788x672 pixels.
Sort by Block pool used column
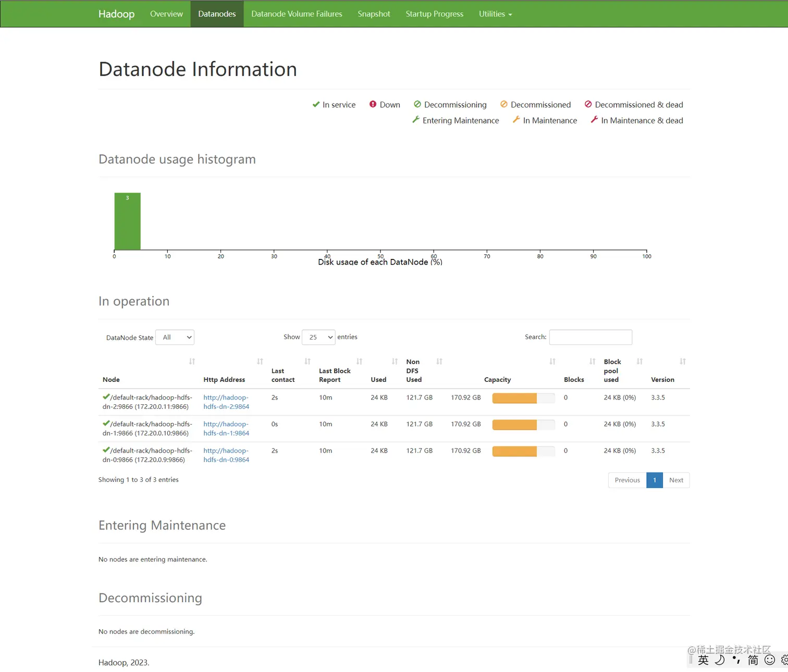click(x=623, y=371)
